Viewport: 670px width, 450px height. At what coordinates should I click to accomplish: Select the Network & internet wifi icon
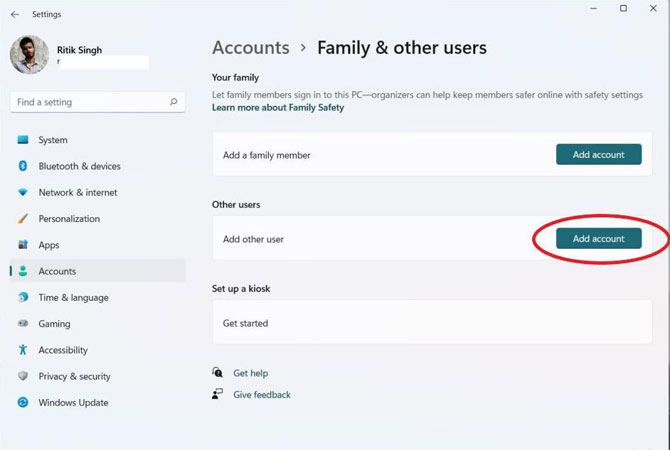[23, 192]
